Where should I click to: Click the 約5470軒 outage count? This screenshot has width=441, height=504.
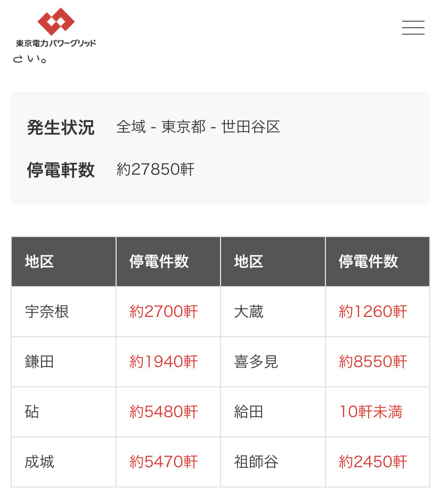click(x=164, y=462)
